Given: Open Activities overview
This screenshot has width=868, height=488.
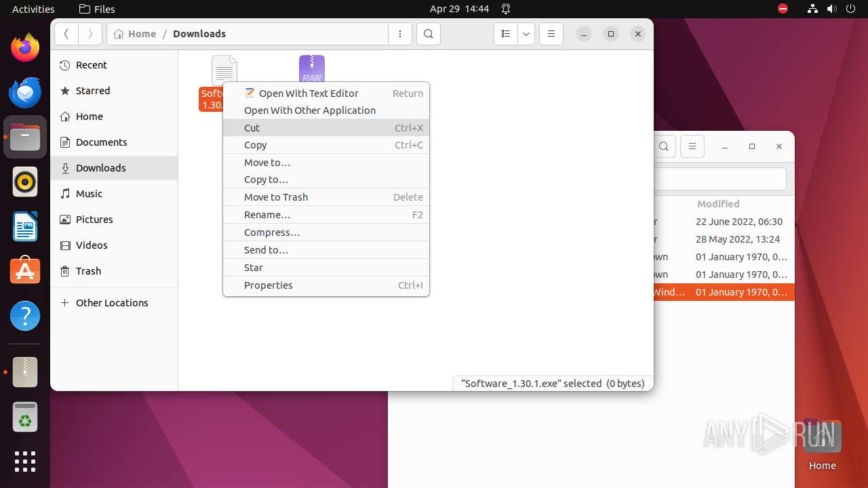Looking at the screenshot, I should click(33, 9).
